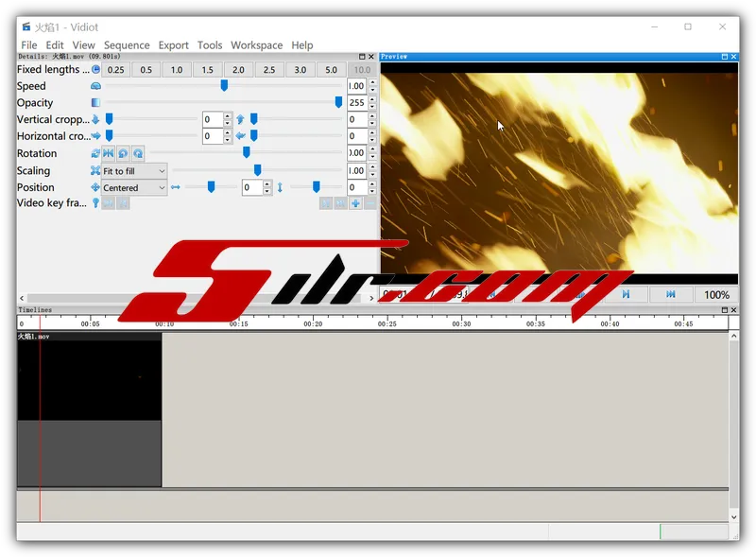Image resolution: width=756 pixels, height=557 pixels.
Task: Click the Speed slider handle
Action: pos(224,85)
